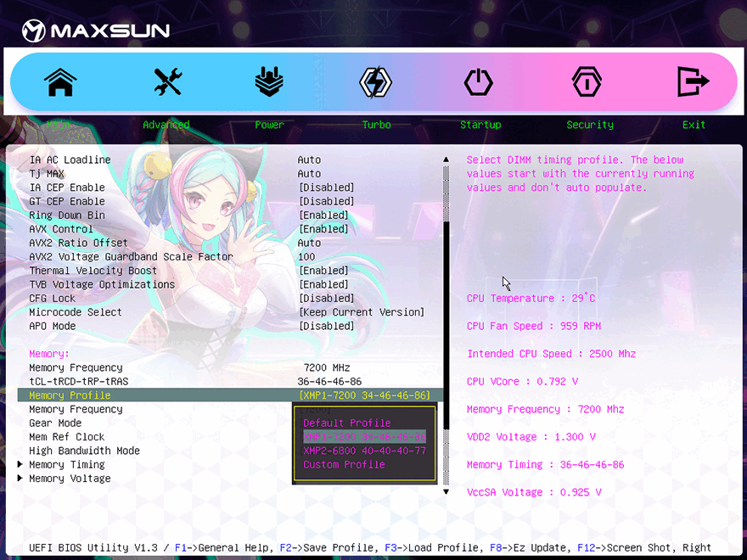Click F2 Save Profile shortcut
Viewport: 747px width, 560px height.
(x=329, y=547)
